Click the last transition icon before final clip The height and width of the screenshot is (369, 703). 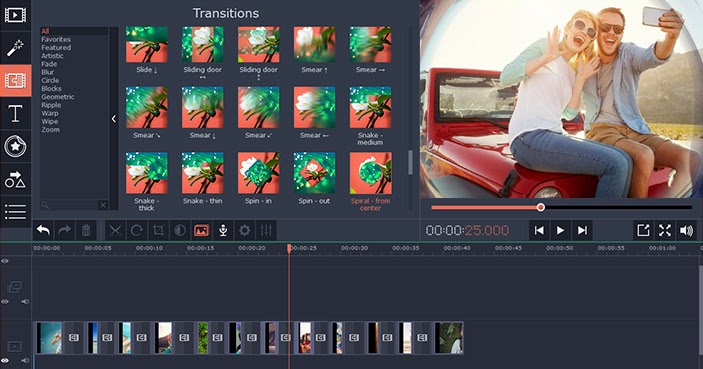(x=422, y=338)
